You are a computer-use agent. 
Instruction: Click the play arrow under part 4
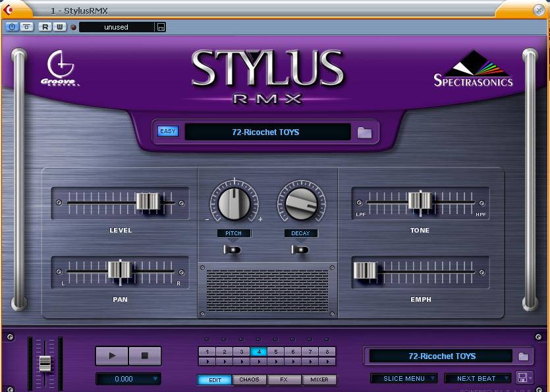[258, 361]
